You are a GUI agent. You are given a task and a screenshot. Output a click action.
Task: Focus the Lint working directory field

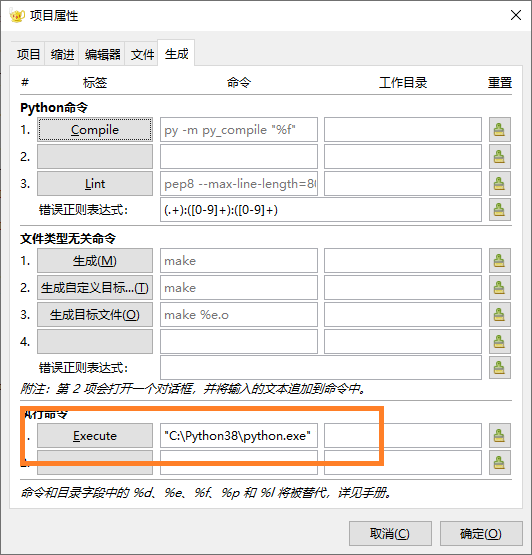click(403, 183)
